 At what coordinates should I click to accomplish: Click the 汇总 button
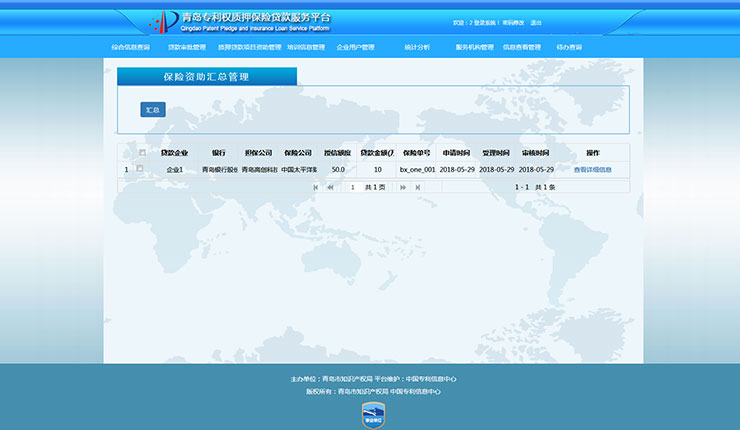click(x=152, y=110)
